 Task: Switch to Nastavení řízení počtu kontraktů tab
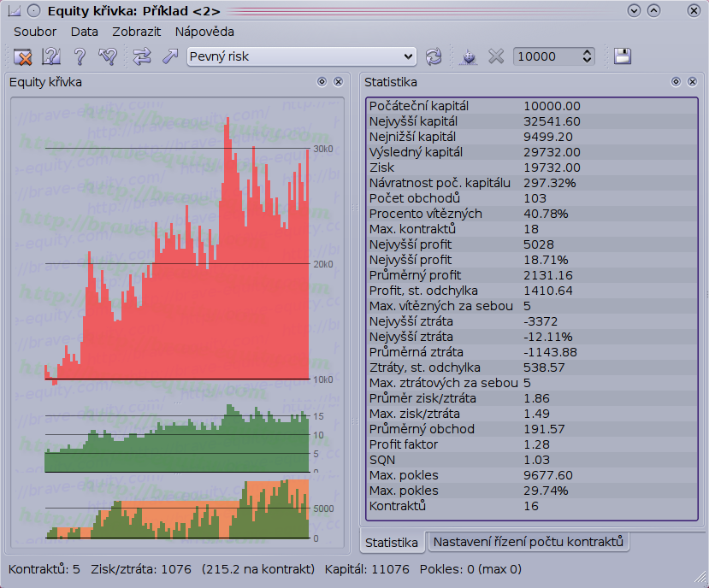point(529,542)
